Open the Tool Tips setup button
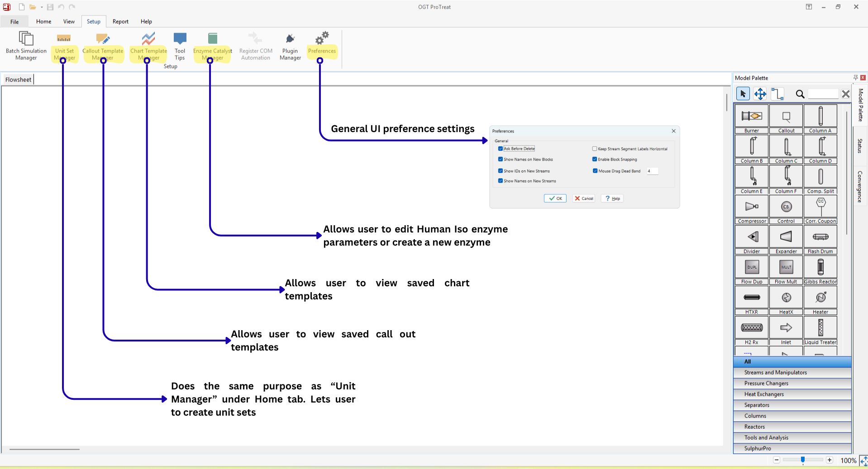Viewport: 868px width, 469px height. coord(180,46)
